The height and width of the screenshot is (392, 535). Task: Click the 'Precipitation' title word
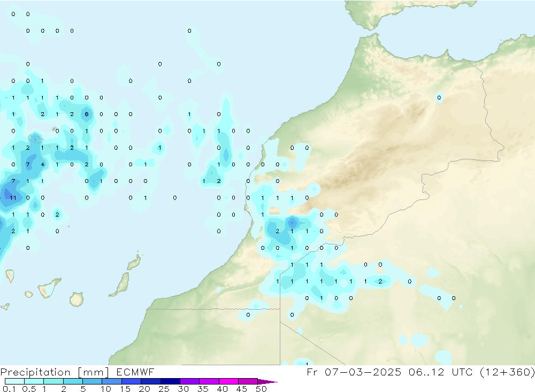point(35,372)
